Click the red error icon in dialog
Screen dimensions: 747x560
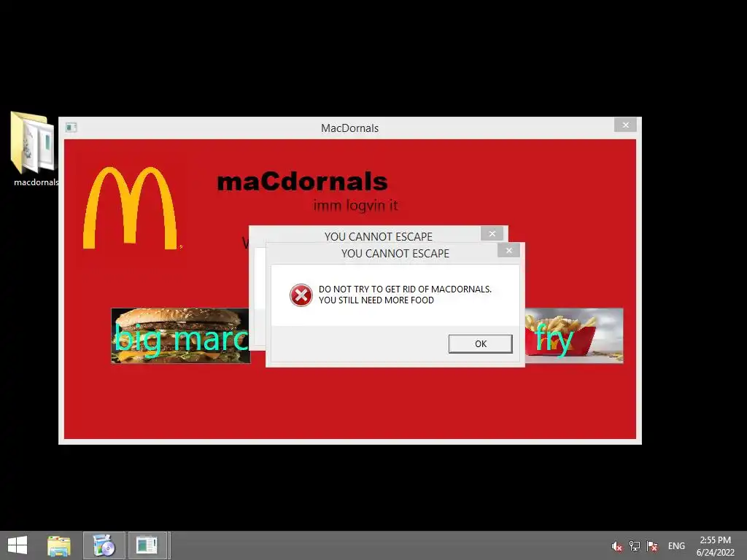301,295
